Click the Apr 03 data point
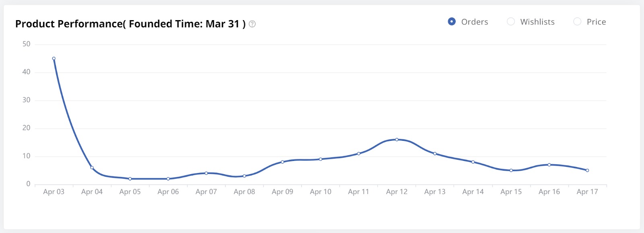This screenshot has width=644, height=233. coord(54,58)
